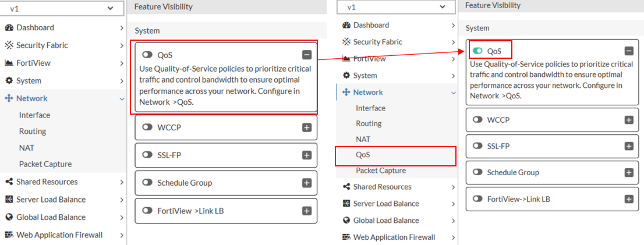Image resolution: width=644 pixels, height=245 pixels.
Task: Click Global Load Balance globe icon, right screenshot
Action: coord(346,221)
